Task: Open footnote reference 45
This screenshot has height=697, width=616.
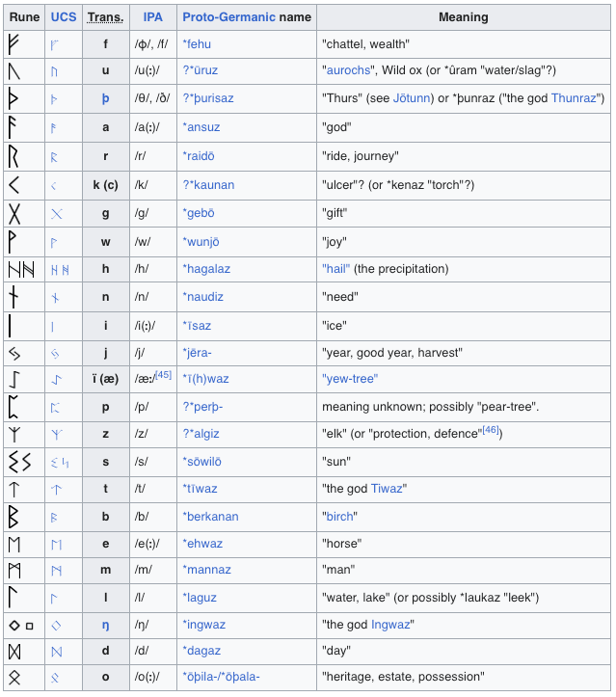Action: click(x=163, y=376)
